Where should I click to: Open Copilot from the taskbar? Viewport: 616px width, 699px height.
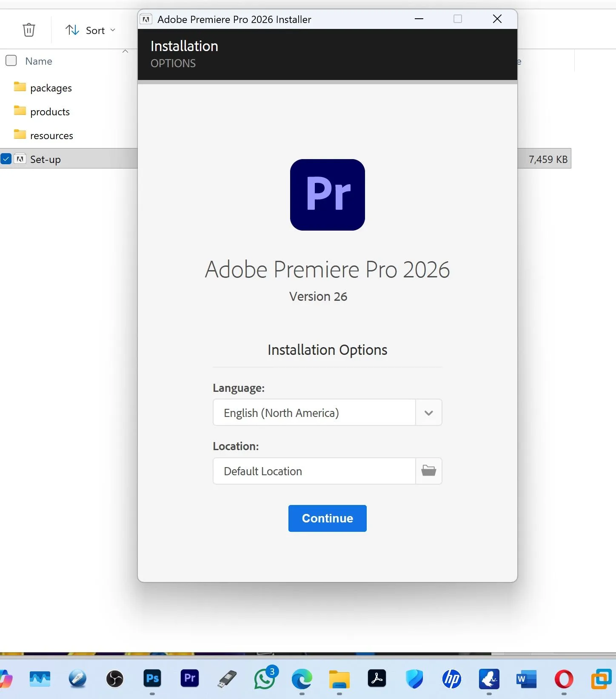[x=6, y=679]
